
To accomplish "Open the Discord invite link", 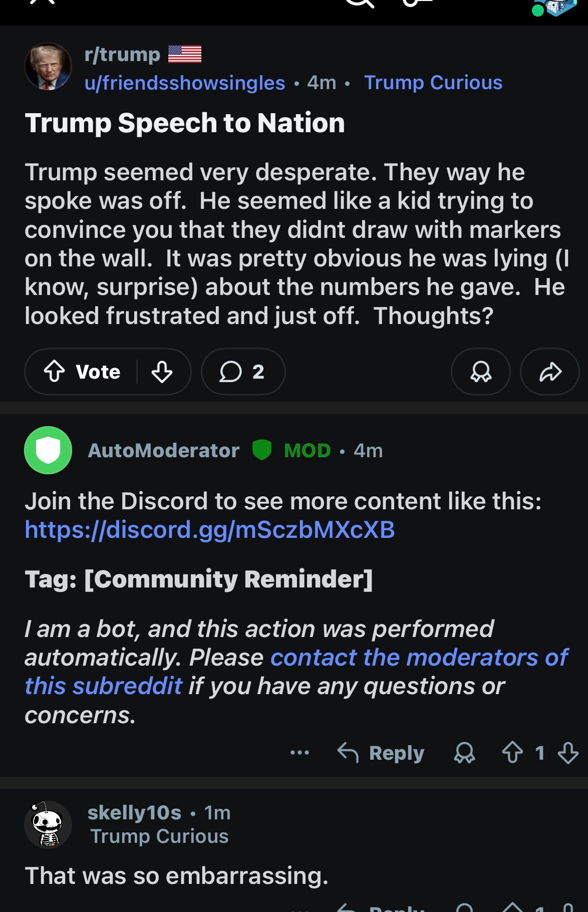I will [209, 529].
